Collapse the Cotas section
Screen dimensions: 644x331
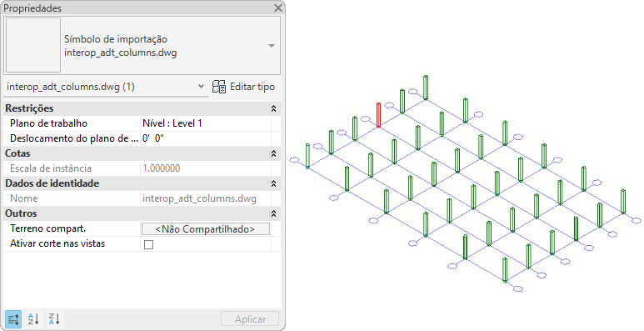(273, 153)
